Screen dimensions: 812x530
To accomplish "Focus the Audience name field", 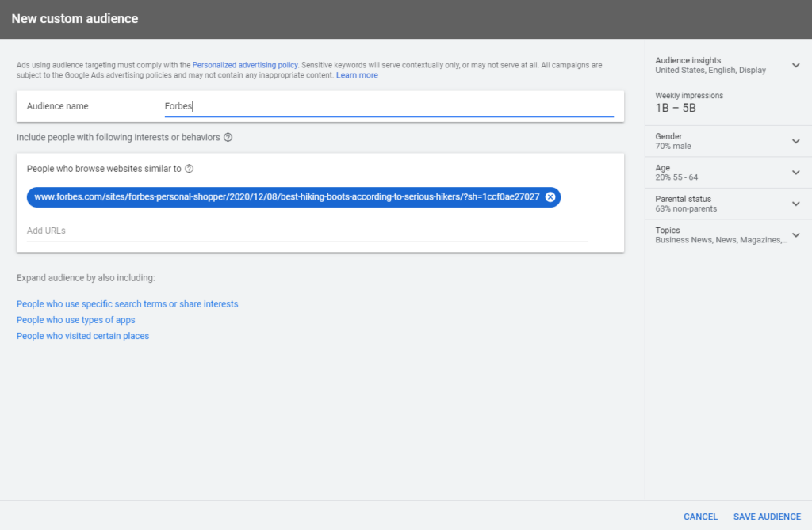I will click(x=389, y=106).
